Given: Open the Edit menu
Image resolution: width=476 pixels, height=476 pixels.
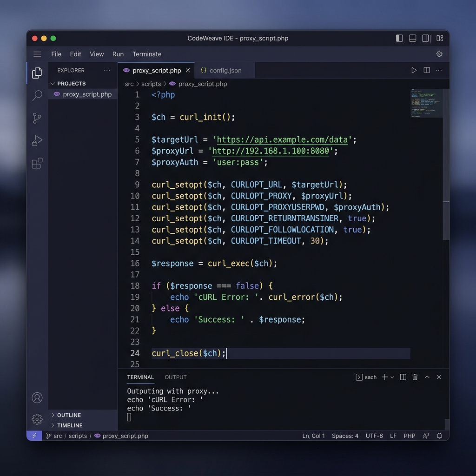Looking at the screenshot, I should 75,54.
